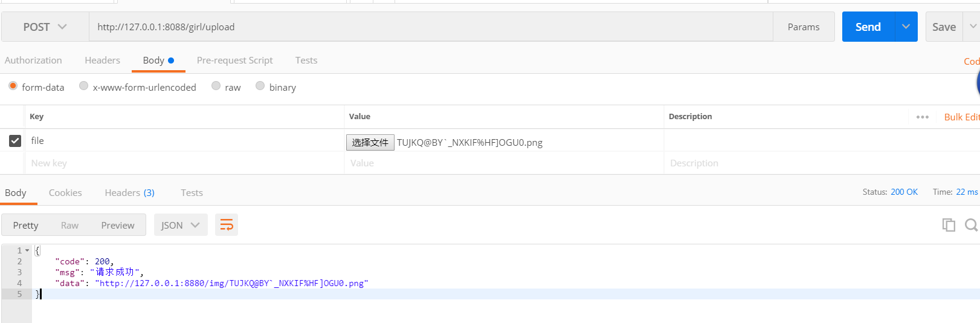Expand the Send options arrow
Viewport: 980px width, 323px height.
906,27
